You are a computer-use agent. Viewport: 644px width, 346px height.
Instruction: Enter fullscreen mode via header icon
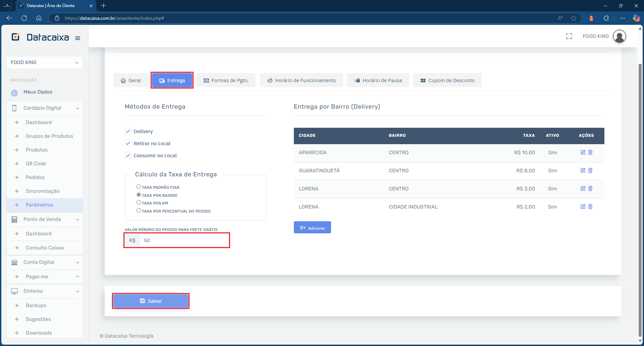[569, 36]
